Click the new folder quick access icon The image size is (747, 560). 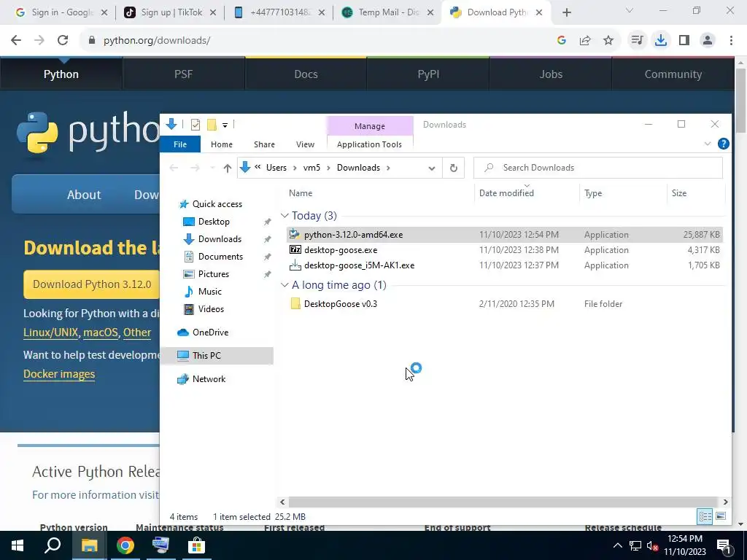[212, 125]
